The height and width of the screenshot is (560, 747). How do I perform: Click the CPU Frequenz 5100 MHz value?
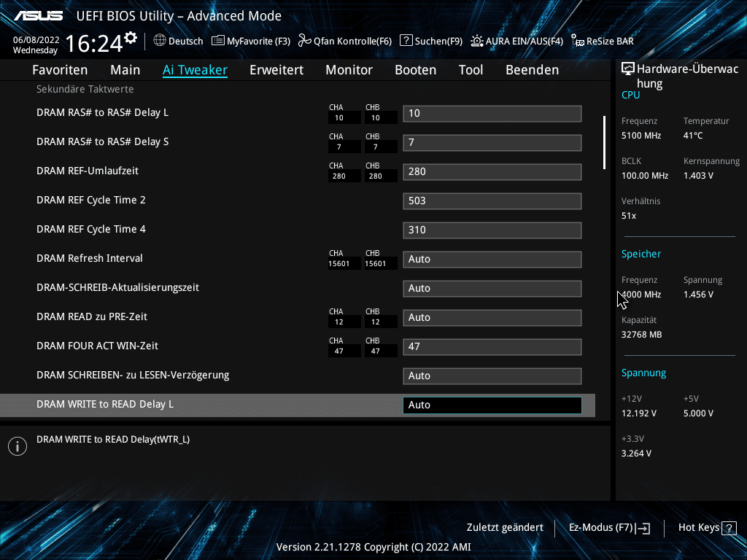pyautogui.click(x=641, y=136)
